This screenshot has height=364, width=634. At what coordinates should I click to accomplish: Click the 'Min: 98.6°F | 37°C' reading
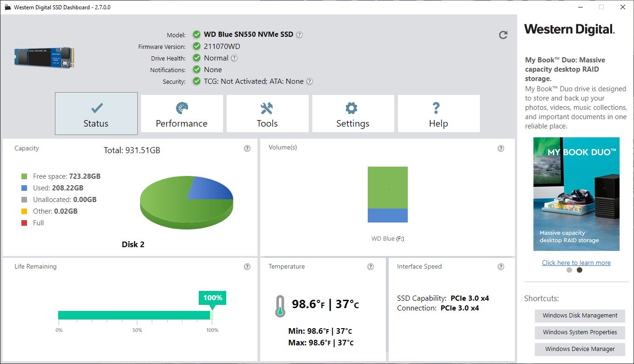(x=320, y=331)
